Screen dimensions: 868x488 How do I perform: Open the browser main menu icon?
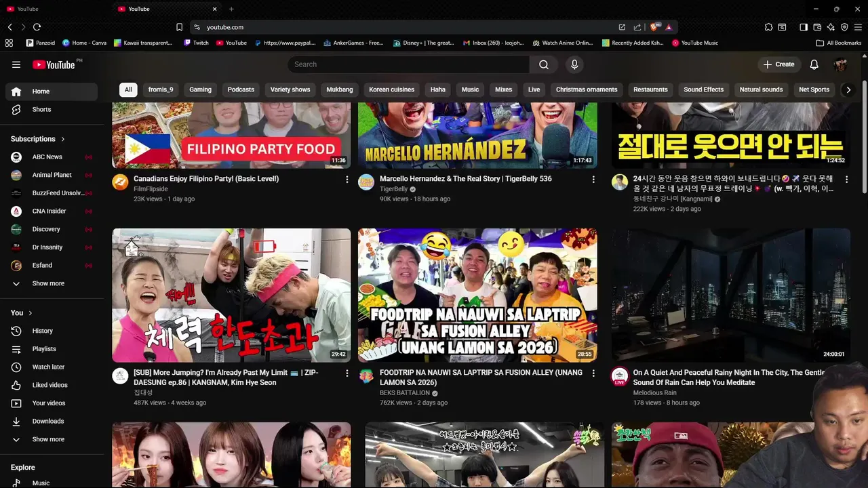[x=858, y=27]
